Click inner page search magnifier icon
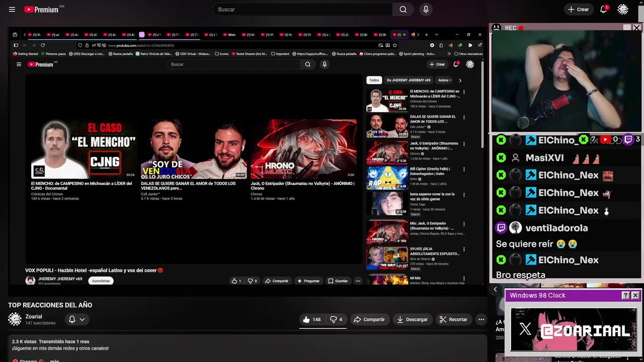This screenshot has width=644, height=362. pos(307,64)
